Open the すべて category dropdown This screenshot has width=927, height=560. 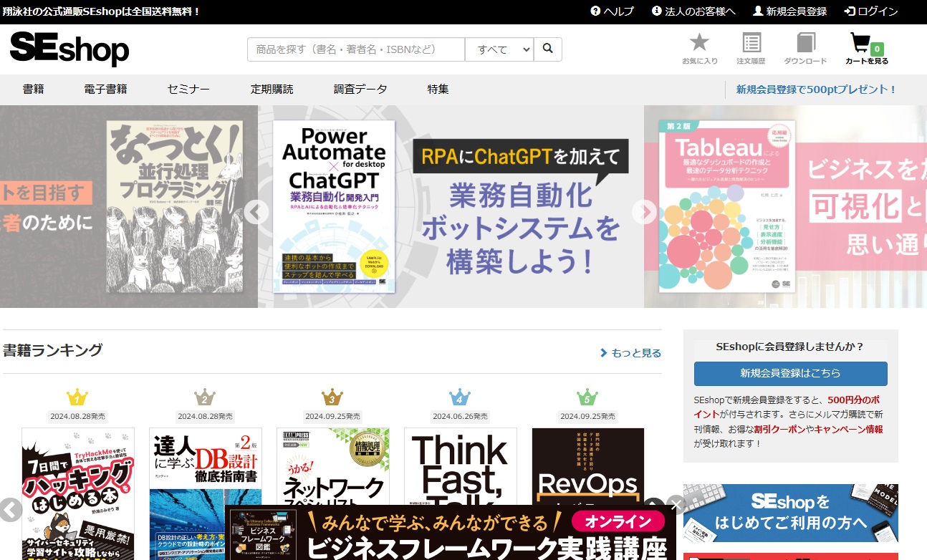coord(499,49)
